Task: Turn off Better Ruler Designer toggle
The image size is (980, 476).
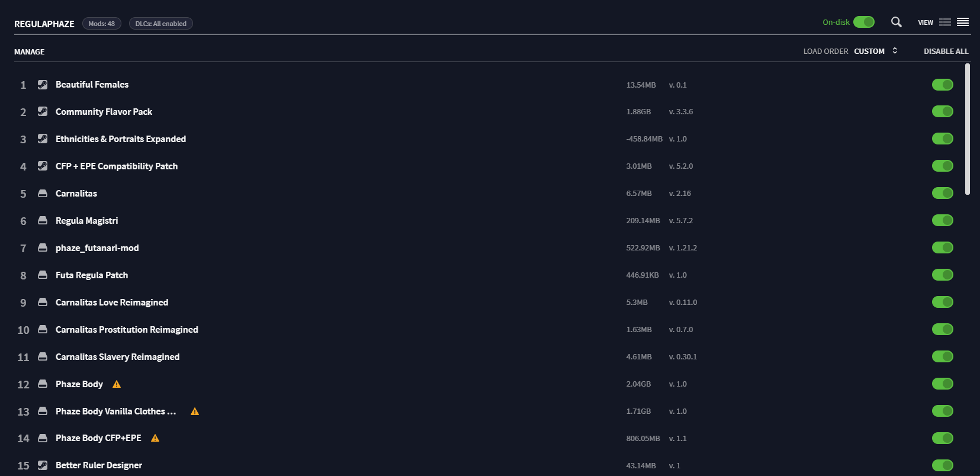Action: pos(942,465)
